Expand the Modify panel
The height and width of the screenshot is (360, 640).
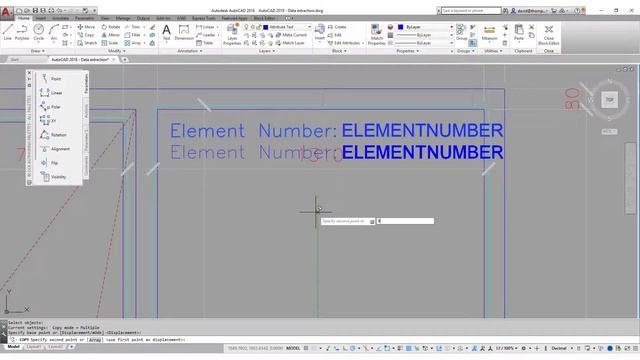tap(117, 51)
